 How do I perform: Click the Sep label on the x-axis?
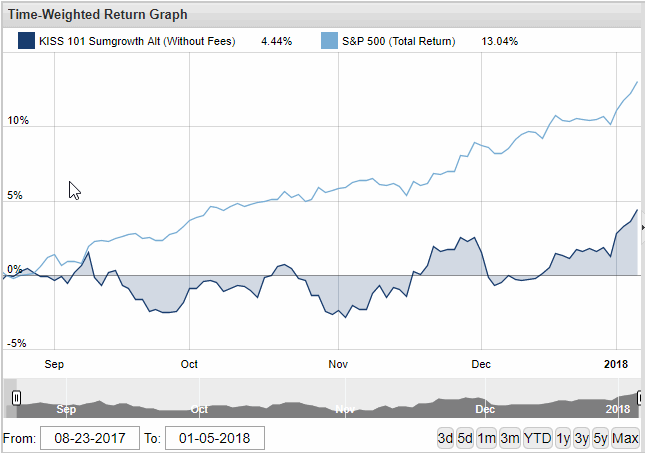click(54, 364)
